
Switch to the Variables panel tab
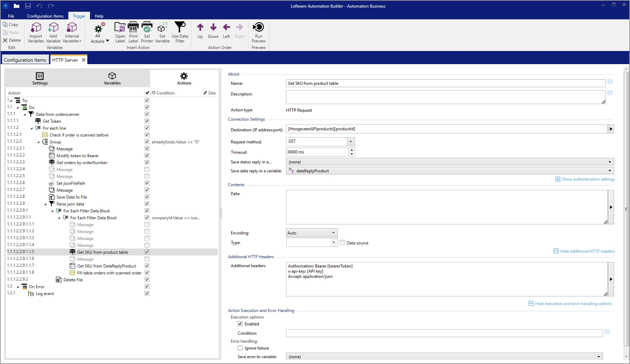112,79
